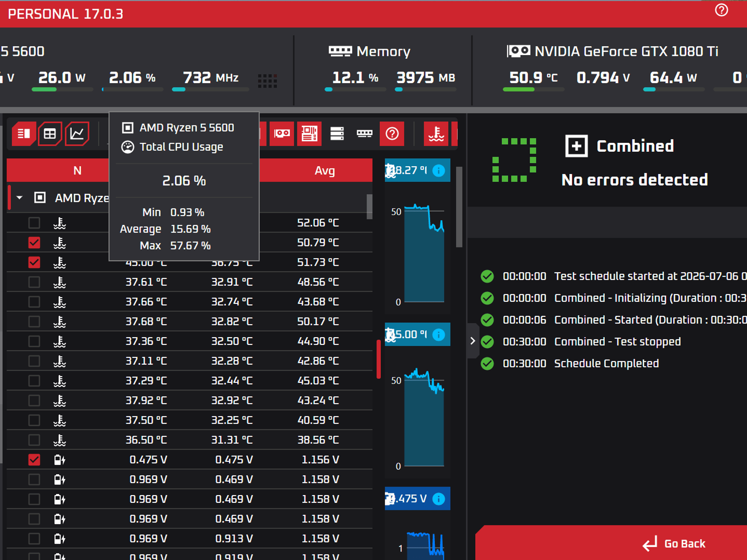747x560 pixels.
Task: Click the red question mark toolbar icon
Action: tap(392, 134)
